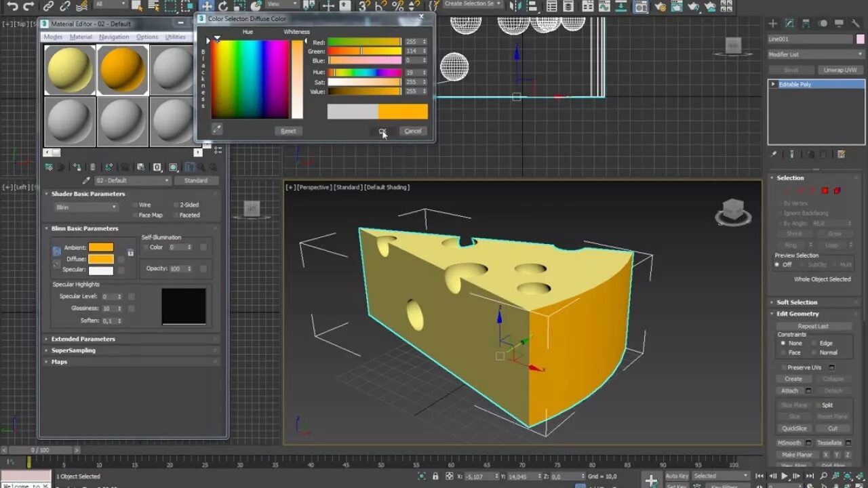Click the Material ID Channel icon
The width and height of the screenshot is (868, 488).
(x=157, y=167)
